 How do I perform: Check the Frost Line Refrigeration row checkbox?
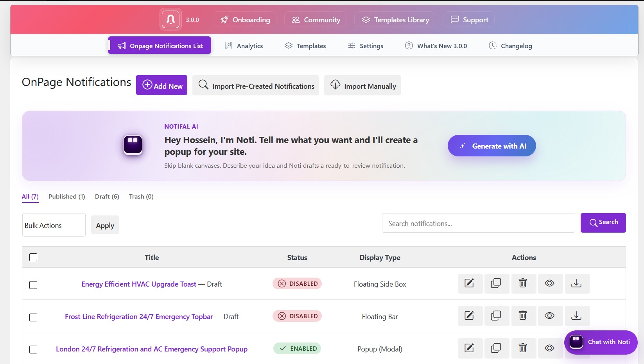tap(33, 317)
